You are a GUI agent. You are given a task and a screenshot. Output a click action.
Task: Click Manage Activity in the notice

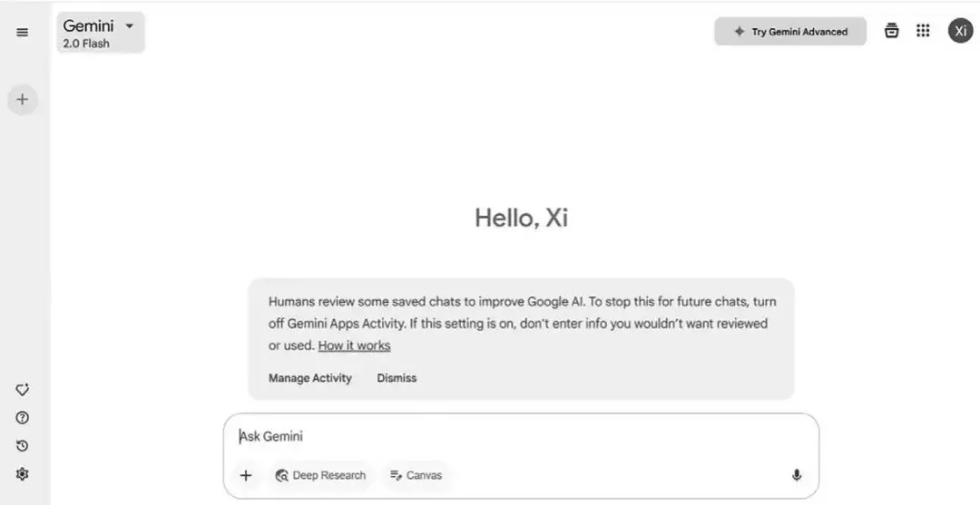point(309,378)
